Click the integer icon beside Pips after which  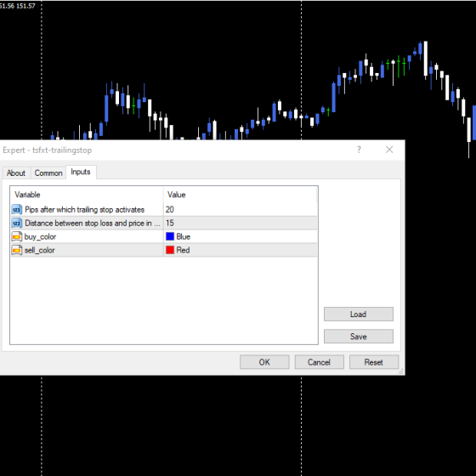pos(17,209)
